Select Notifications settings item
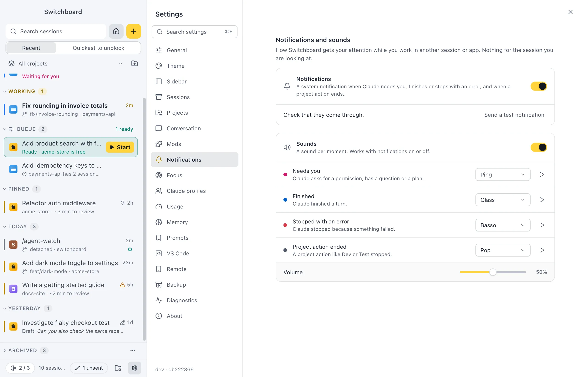 tap(195, 160)
